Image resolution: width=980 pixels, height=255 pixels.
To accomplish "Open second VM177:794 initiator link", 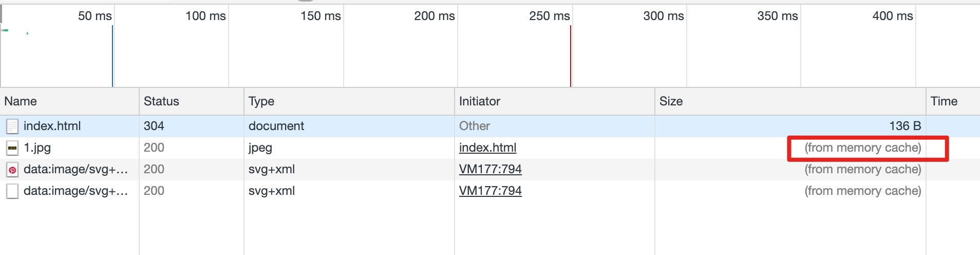I will tap(490, 191).
